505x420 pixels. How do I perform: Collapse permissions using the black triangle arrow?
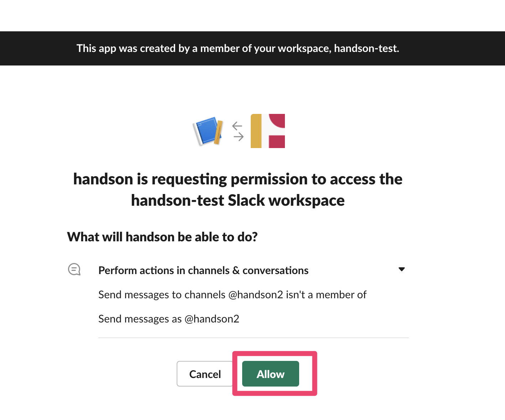click(x=402, y=269)
